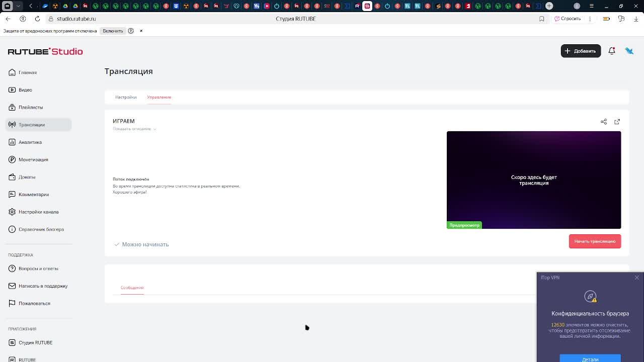Open the Главная sidebar item
The image size is (644, 362).
(39, 72)
